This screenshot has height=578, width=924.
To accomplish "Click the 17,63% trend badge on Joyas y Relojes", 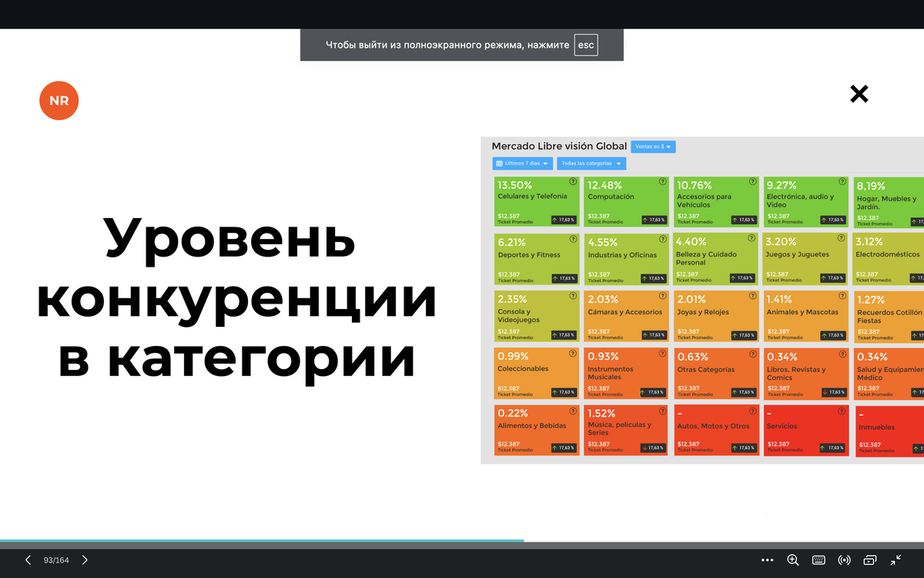I will coord(742,334).
